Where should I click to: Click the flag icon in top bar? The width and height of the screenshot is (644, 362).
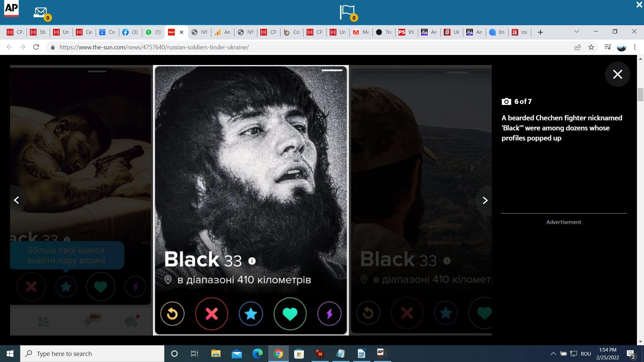[347, 12]
